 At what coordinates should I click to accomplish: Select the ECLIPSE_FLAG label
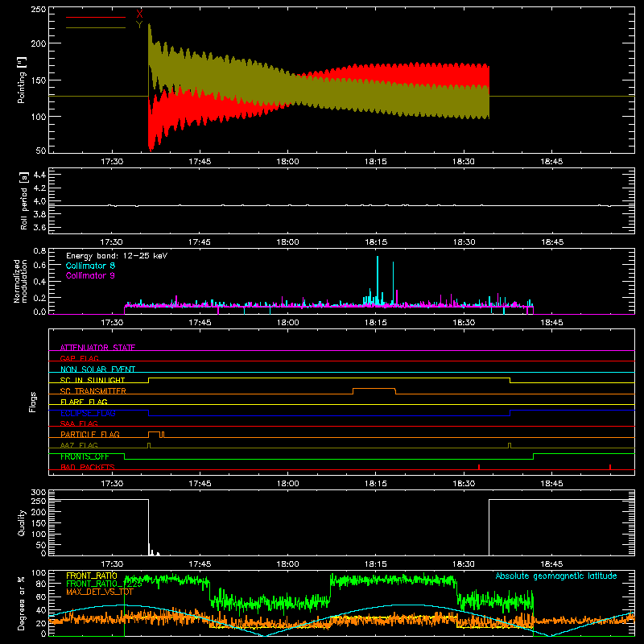click(88, 413)
